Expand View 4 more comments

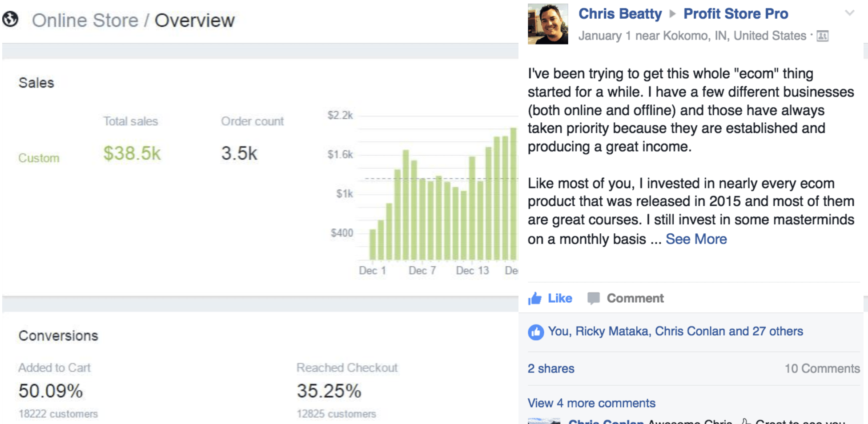click(x=591, y=403)
